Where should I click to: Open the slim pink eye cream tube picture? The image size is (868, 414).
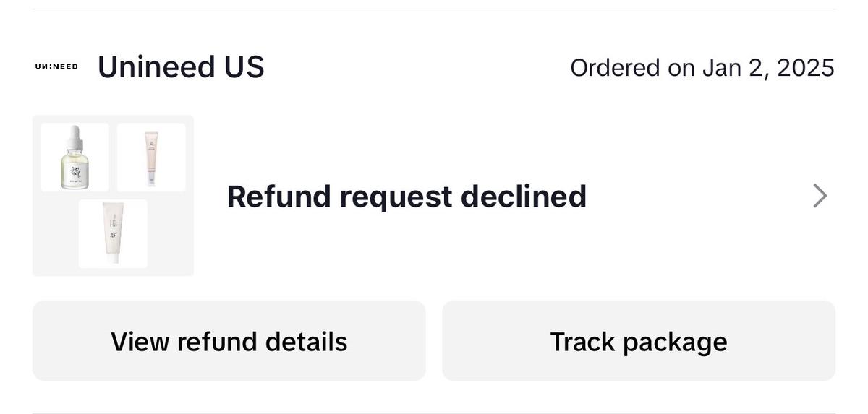151,157
